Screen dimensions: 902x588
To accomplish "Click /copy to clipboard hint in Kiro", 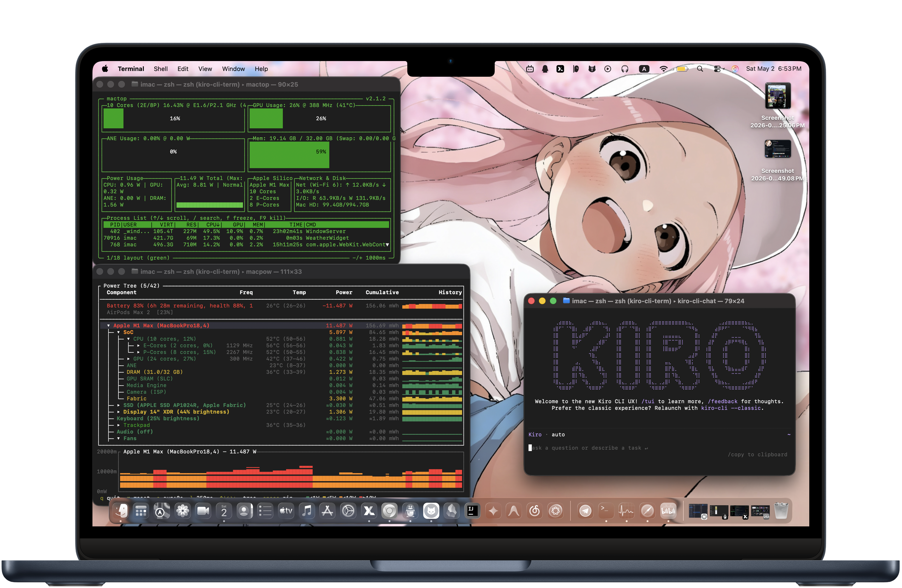I will point(757,455).
